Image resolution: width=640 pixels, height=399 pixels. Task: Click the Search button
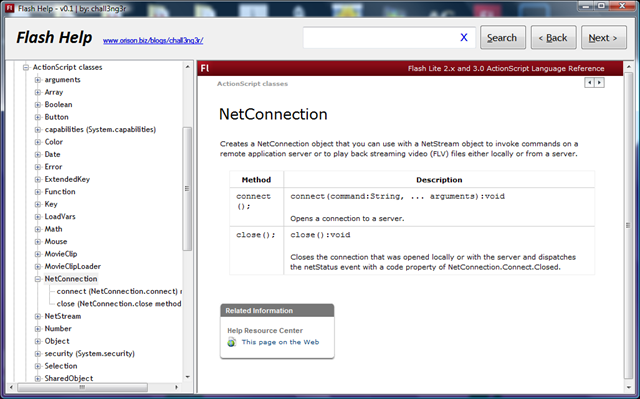502,38
